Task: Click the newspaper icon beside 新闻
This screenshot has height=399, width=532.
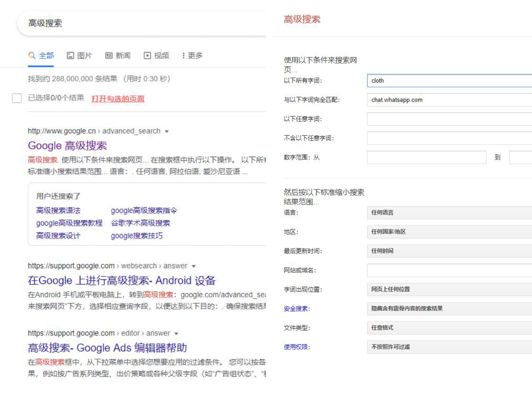Action: [x=109, y=55]
